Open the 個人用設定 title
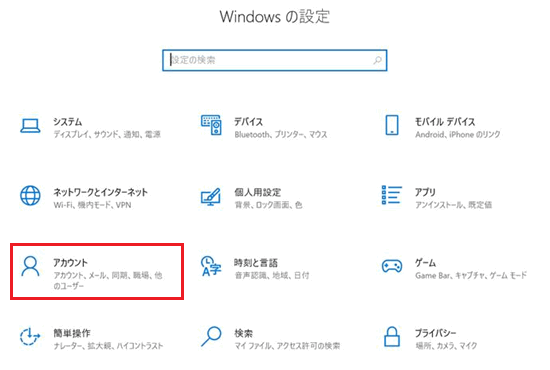550x370 pixels. (x=257, y=192)
